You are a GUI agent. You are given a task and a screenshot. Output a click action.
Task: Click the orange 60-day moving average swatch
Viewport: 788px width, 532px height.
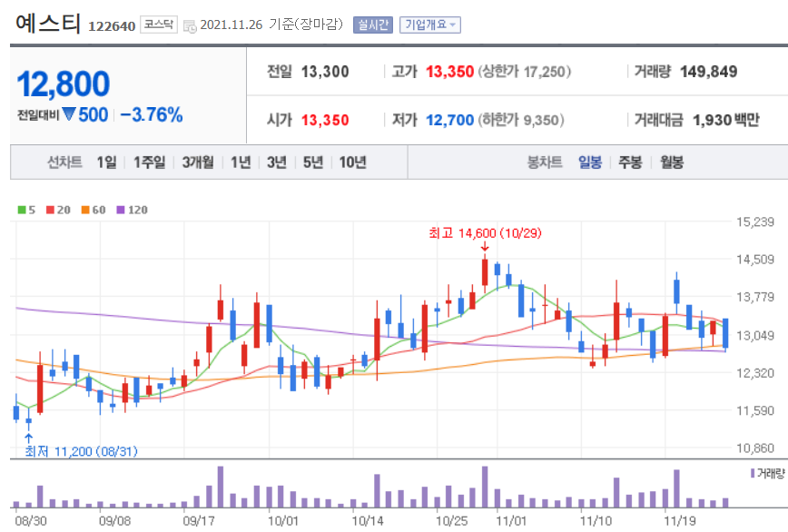[x=85, y=210]
